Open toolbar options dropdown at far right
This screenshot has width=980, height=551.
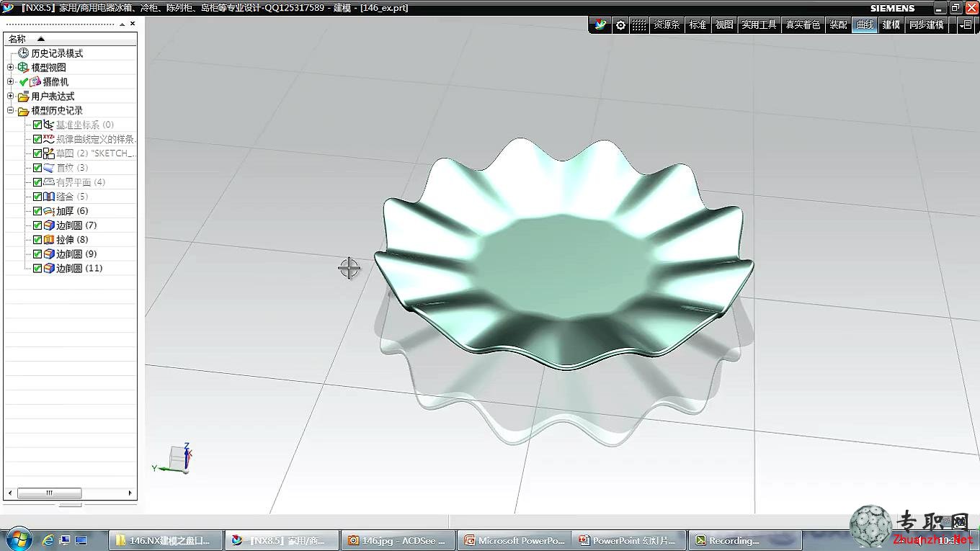click(966, 24)
